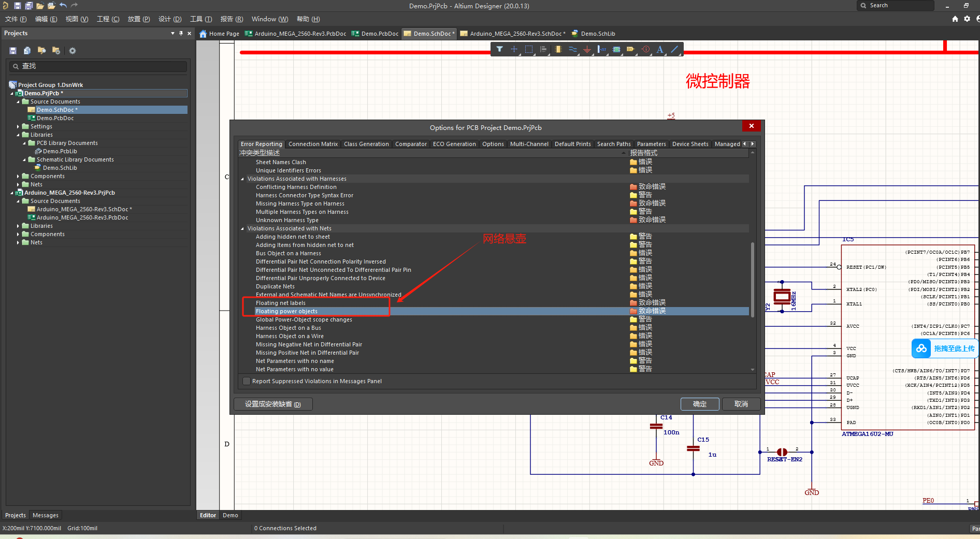Click the Projects panel folder search icon
Image resolution: width=980 pixels, height=539 pixels.
(x=41, y=51)
